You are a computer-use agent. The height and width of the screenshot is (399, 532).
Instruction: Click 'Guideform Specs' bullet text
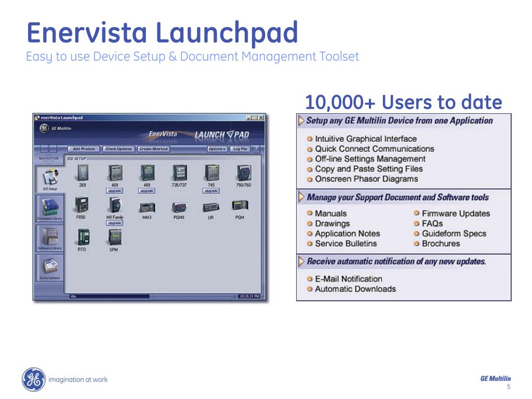(x=454, y=233)
